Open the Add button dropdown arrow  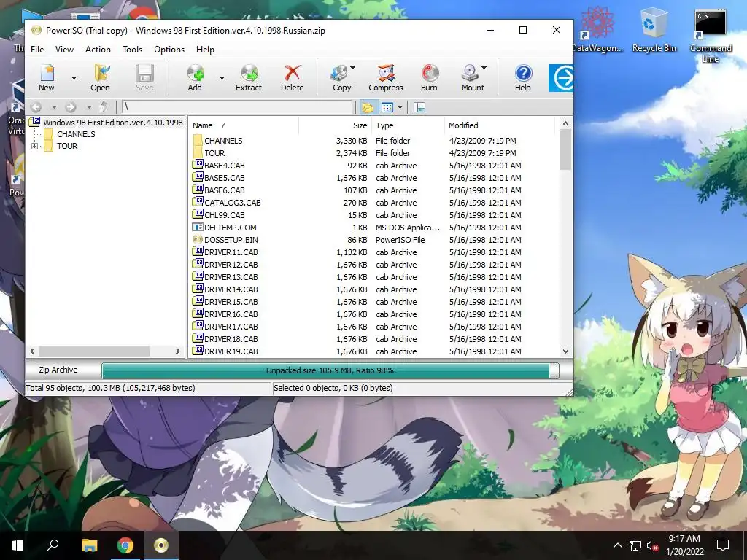click(222, 77)
